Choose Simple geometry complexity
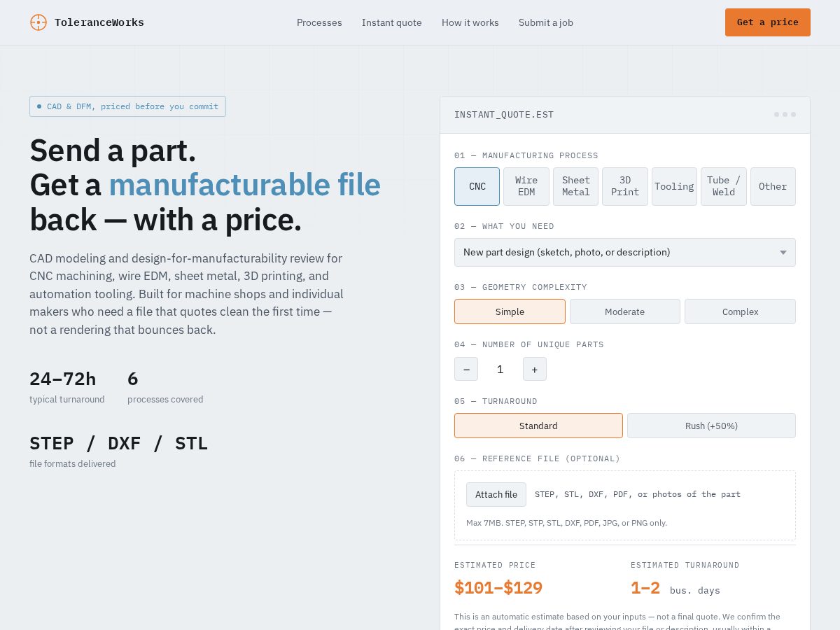The width and height of the screenshot is (840, 630). pyautogui.click(x=510, y=311)
